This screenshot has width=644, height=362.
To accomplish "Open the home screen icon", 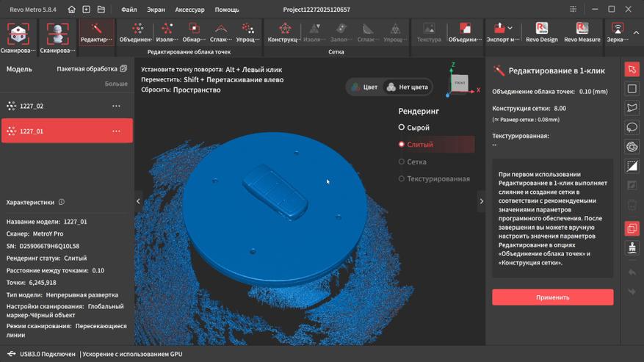I will click(71, 10).
